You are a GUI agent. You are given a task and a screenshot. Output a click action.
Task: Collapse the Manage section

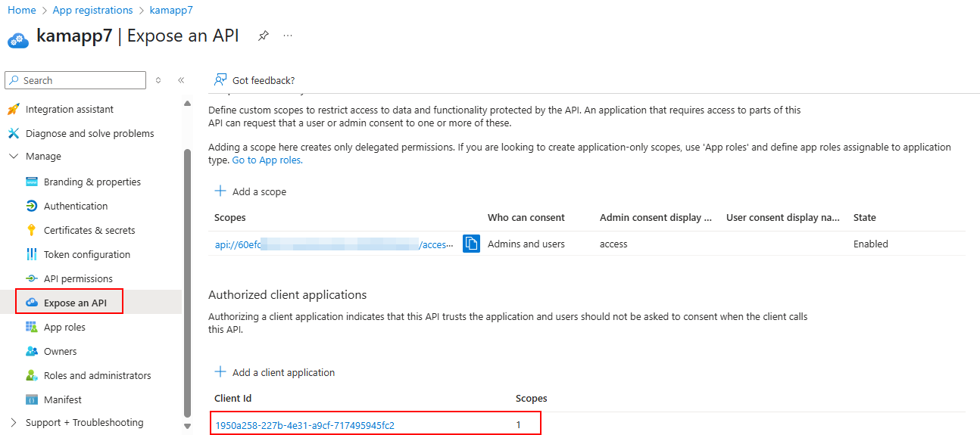point(14,157)
